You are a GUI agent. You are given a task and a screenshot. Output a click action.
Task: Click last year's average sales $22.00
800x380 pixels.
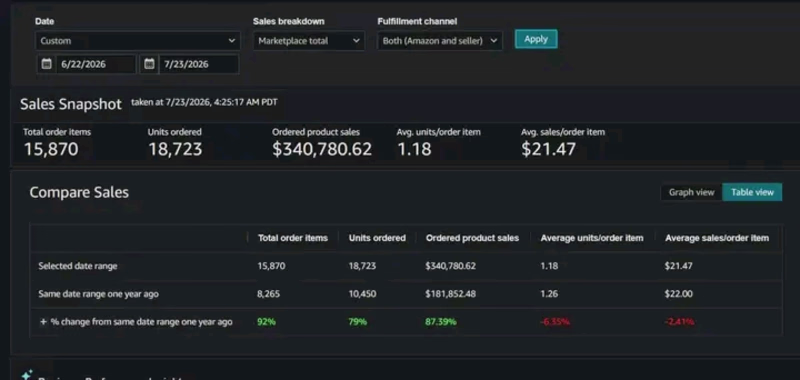679,294
